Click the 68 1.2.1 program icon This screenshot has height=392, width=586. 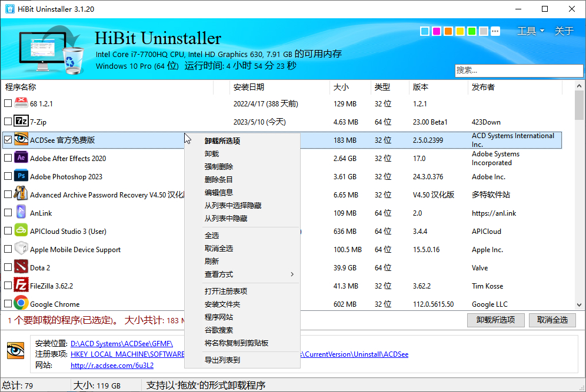pos(21,103)
